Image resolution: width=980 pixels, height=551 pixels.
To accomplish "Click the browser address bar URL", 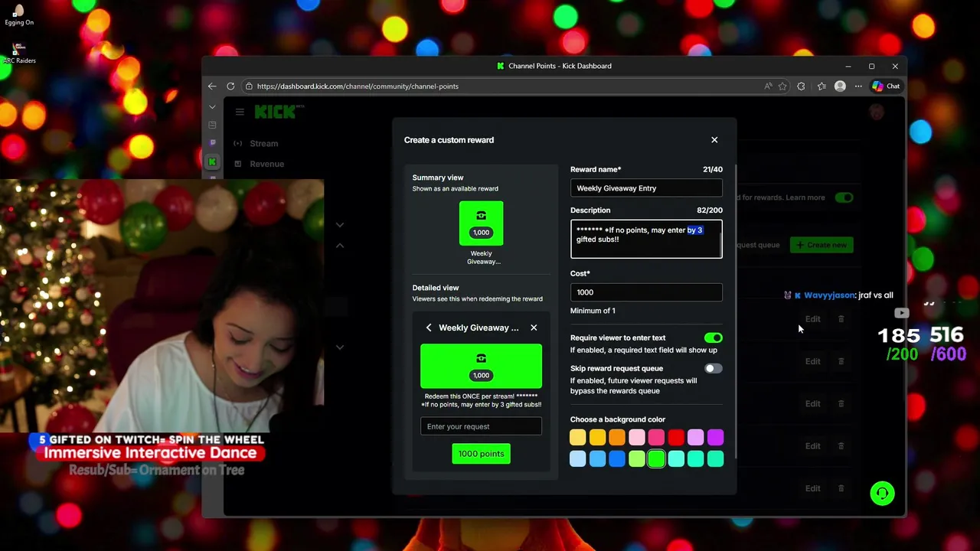I will click(358, 86).
